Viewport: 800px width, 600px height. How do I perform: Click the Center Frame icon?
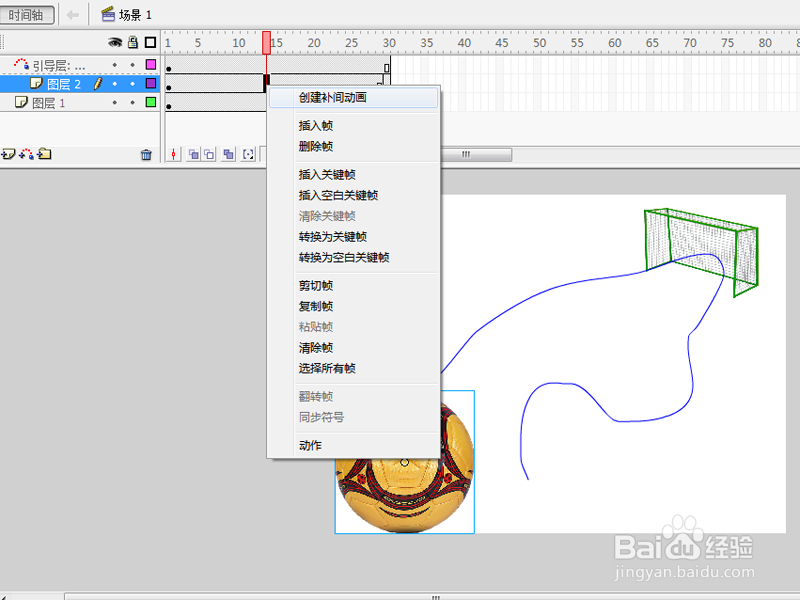tap(173, 154)
